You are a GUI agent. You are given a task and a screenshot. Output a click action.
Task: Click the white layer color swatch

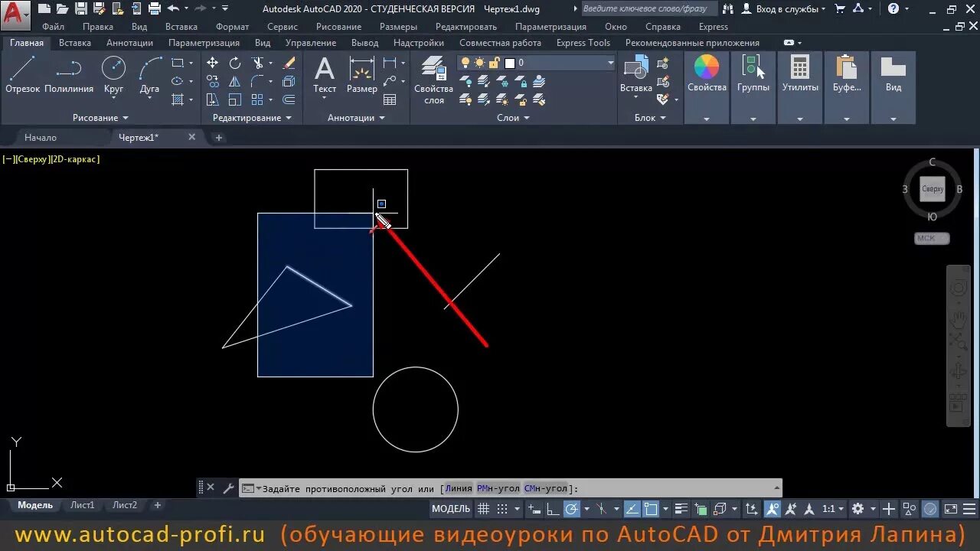click(x=510, y=63)
